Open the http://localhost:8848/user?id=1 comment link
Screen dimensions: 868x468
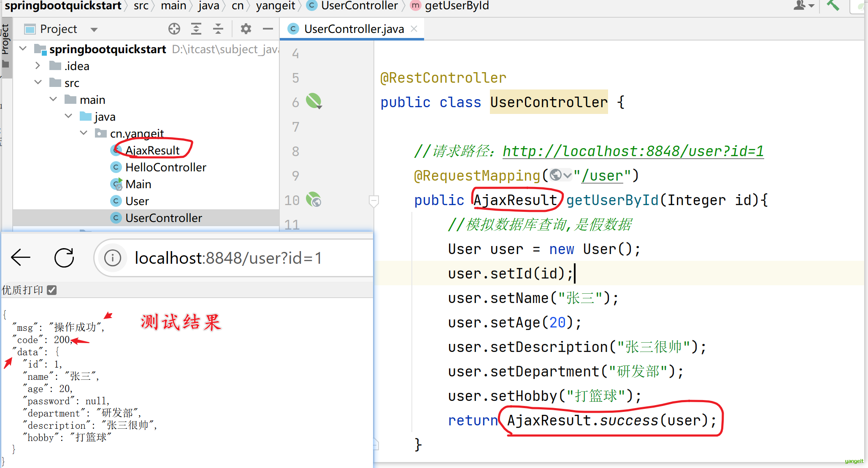click(x=633, y=151)
